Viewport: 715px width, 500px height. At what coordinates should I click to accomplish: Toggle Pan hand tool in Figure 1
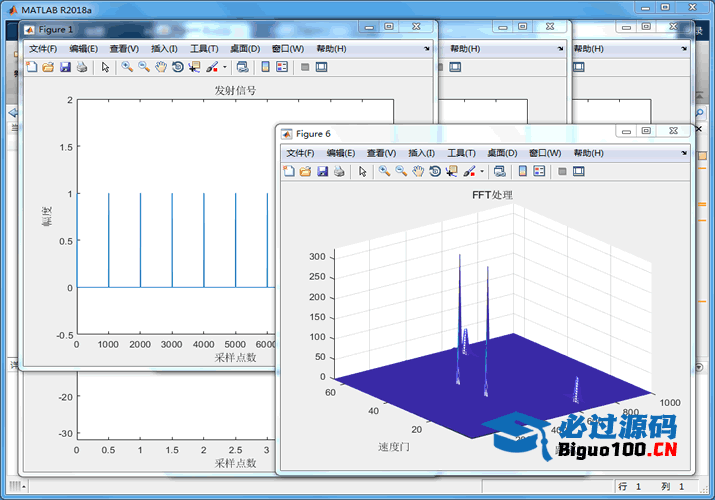(161, 67)
